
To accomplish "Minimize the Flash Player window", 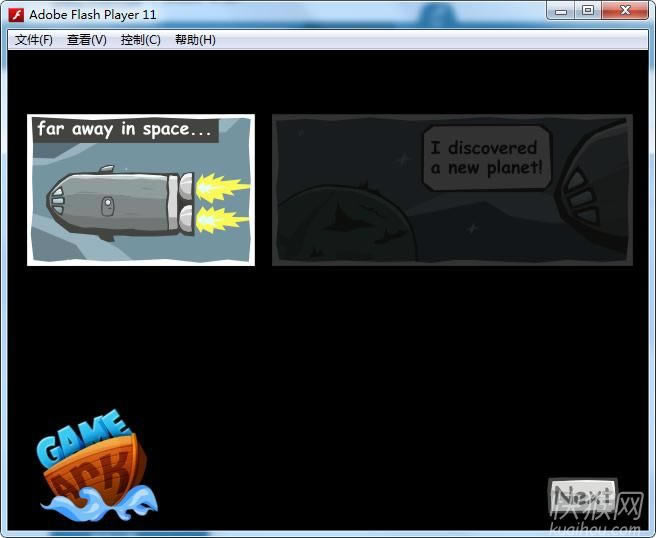I will click(x=563, y=11).
